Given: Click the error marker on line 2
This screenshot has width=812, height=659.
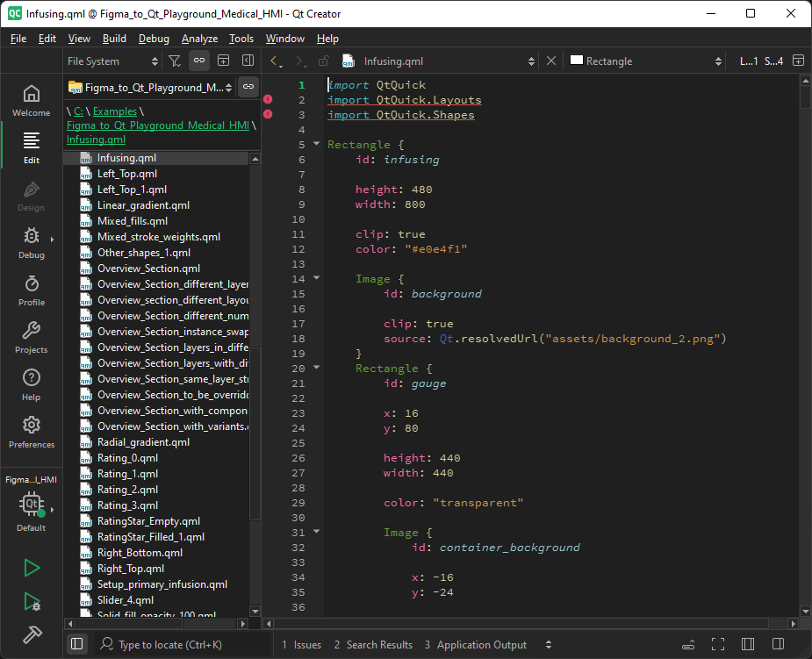Looking at the screenshot, I should point(268,99).
